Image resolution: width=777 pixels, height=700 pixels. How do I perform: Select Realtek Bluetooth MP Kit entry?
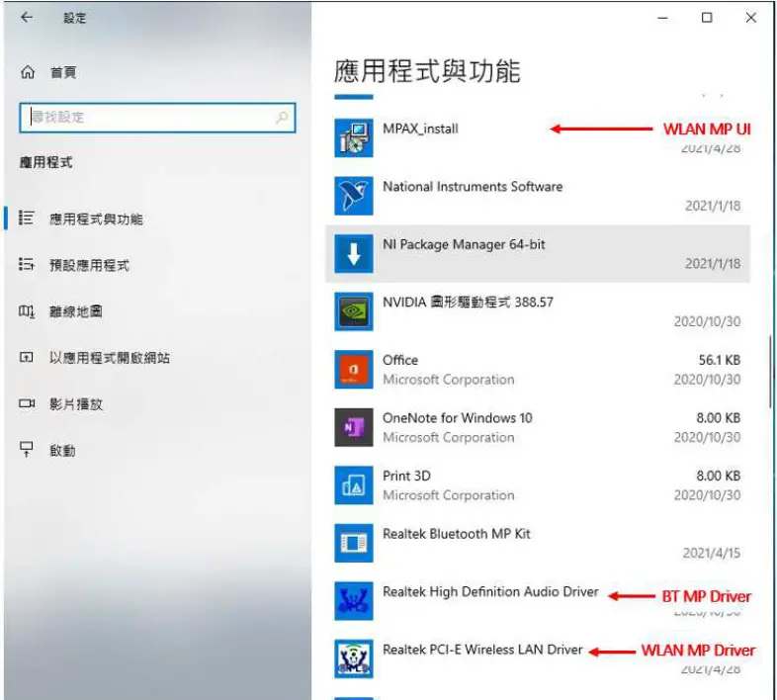click(456, 534)
